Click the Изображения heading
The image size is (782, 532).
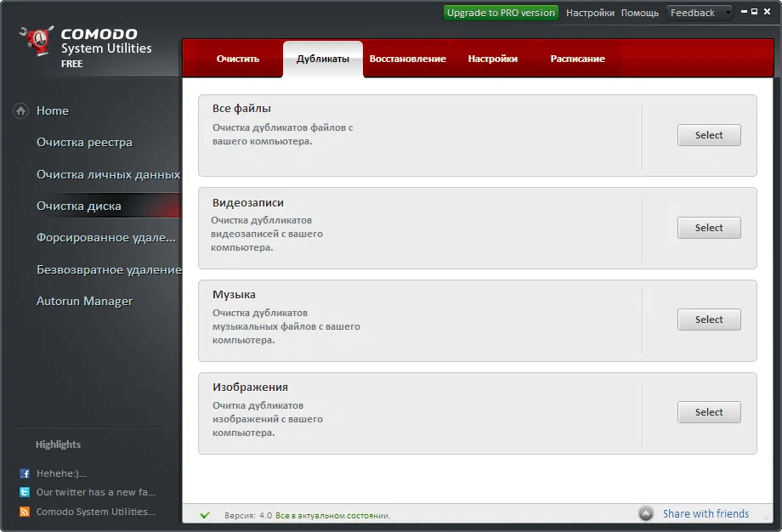[x=250, y=388]
